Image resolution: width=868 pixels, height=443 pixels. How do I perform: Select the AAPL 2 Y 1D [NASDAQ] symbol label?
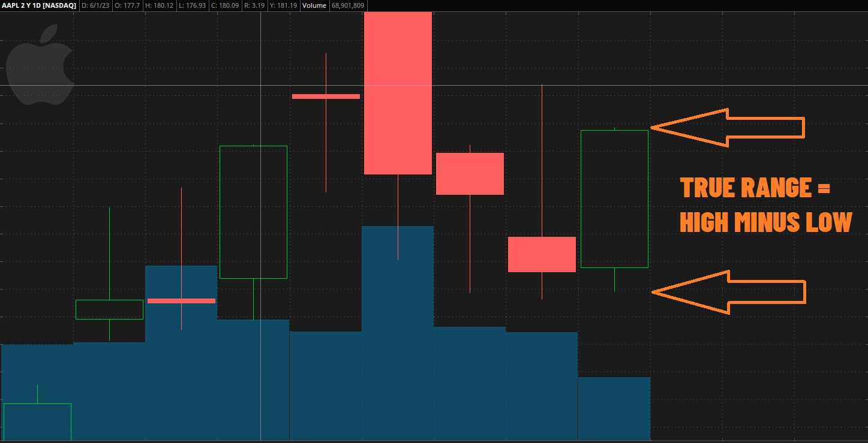[39, 5]
